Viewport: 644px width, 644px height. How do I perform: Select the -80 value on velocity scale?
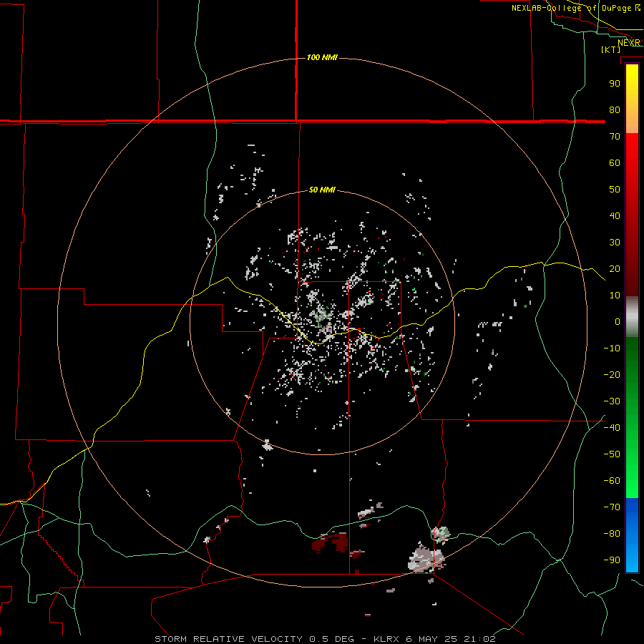click(x=612, y=534)
